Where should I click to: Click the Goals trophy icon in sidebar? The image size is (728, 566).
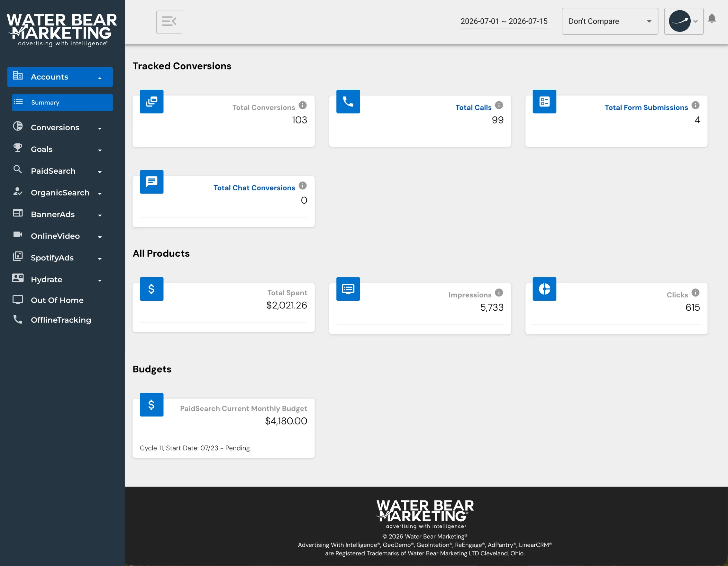coord(18,148)
